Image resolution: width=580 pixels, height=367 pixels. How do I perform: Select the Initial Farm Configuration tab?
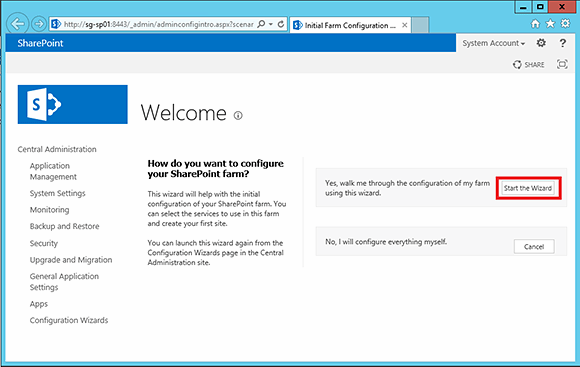coord(350,25)
